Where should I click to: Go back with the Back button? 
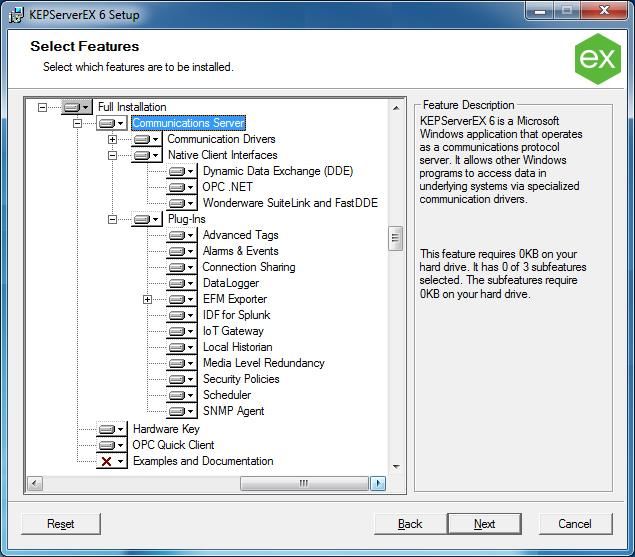[x=410, y=524]
